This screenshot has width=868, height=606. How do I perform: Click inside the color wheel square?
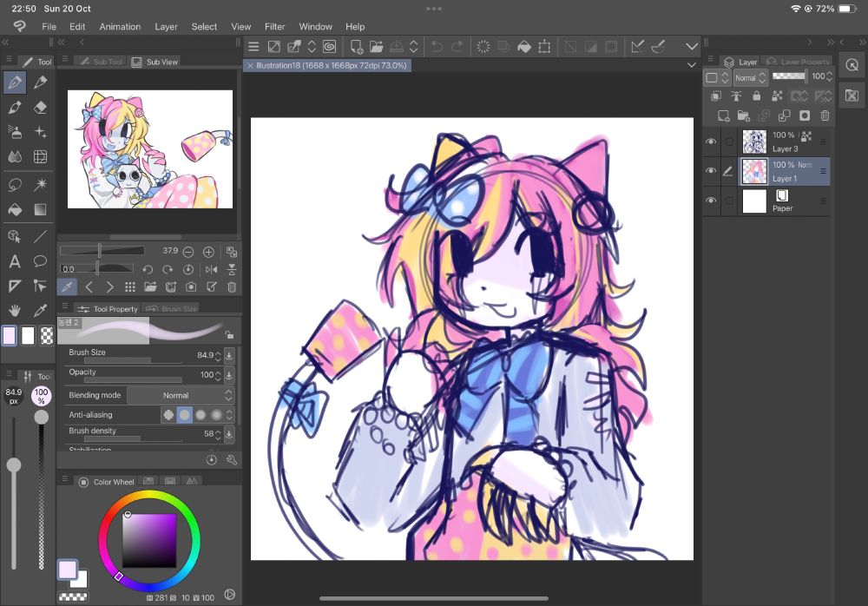[x=149, y=541]
